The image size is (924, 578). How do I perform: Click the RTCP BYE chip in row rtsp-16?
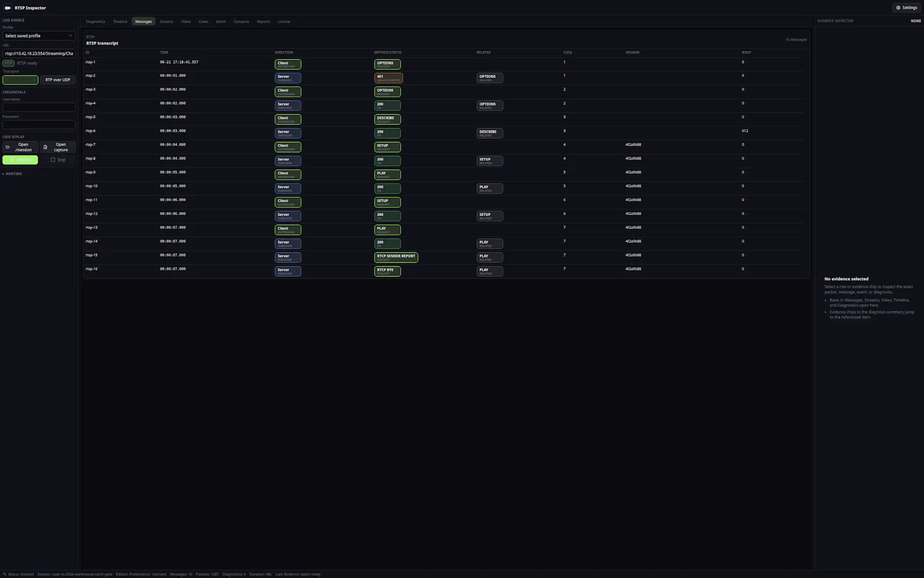coord(388,271)
